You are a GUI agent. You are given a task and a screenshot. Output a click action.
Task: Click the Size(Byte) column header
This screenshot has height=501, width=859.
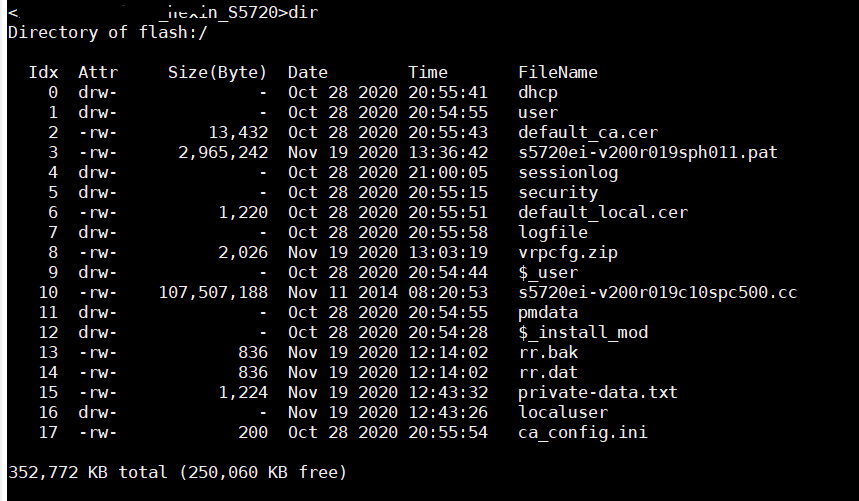(217, 72)
